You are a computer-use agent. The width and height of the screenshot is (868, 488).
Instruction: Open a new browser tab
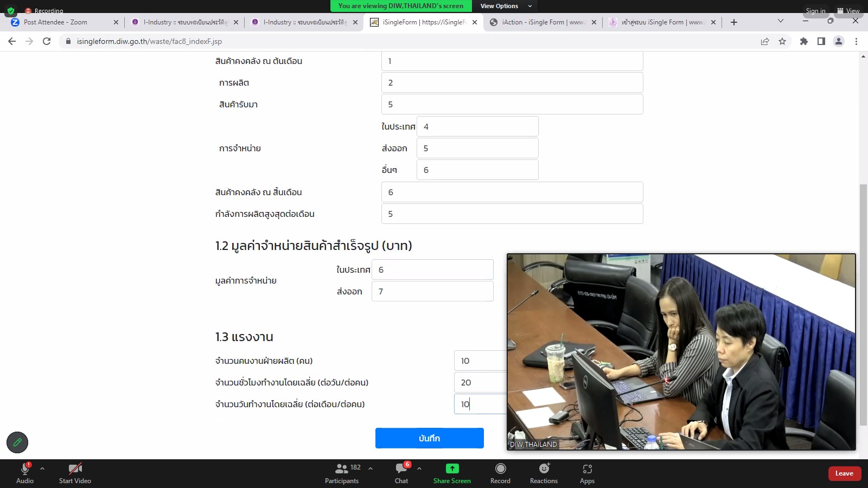(x=734, y=22)
